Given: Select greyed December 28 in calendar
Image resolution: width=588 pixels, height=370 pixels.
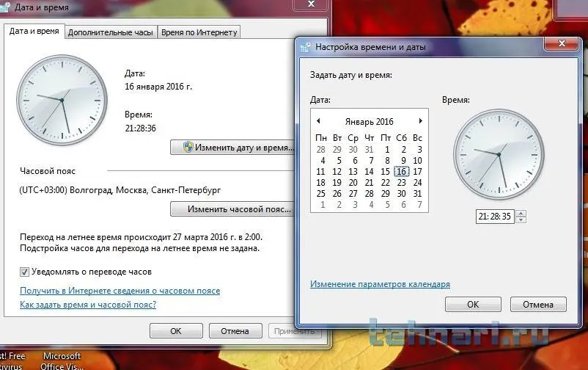Looking at the screenshot, I should (x=320, y=150).
